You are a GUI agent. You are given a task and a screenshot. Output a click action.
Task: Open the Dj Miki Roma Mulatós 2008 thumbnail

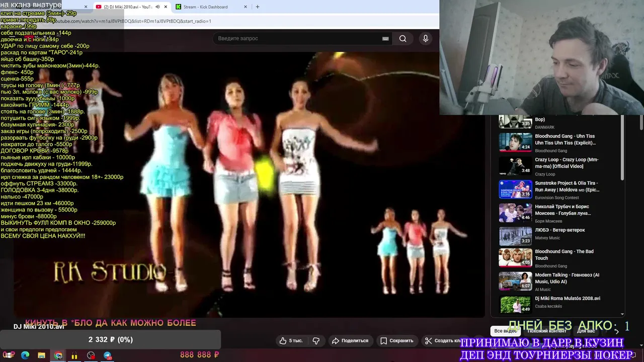click(515, 305)
